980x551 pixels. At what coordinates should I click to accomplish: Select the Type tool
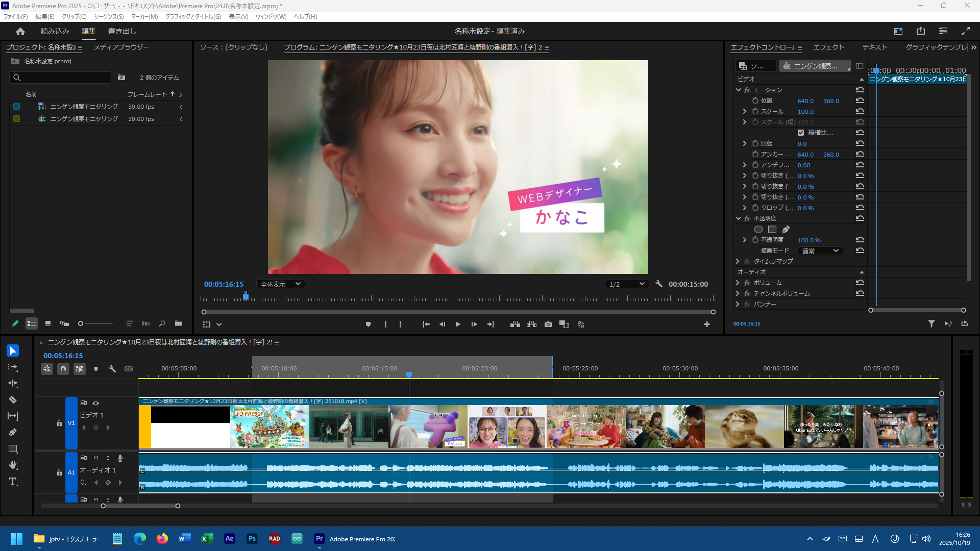(13, 482)
